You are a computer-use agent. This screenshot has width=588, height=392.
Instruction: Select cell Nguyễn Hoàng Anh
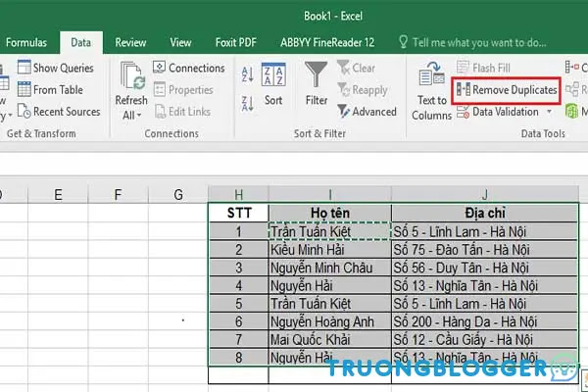[x=330, y=321]
